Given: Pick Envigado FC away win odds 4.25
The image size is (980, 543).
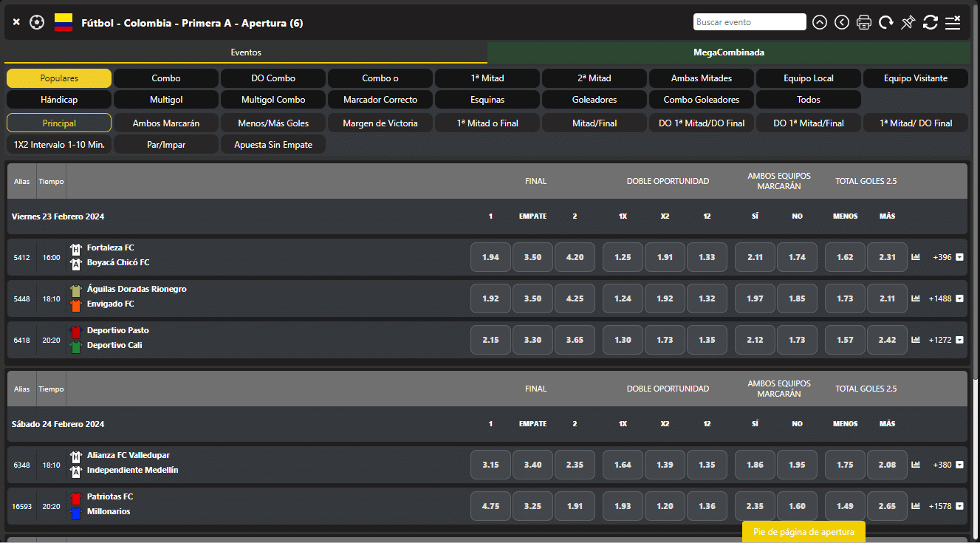Looking at the screenshot, I should tap(575, 298).
